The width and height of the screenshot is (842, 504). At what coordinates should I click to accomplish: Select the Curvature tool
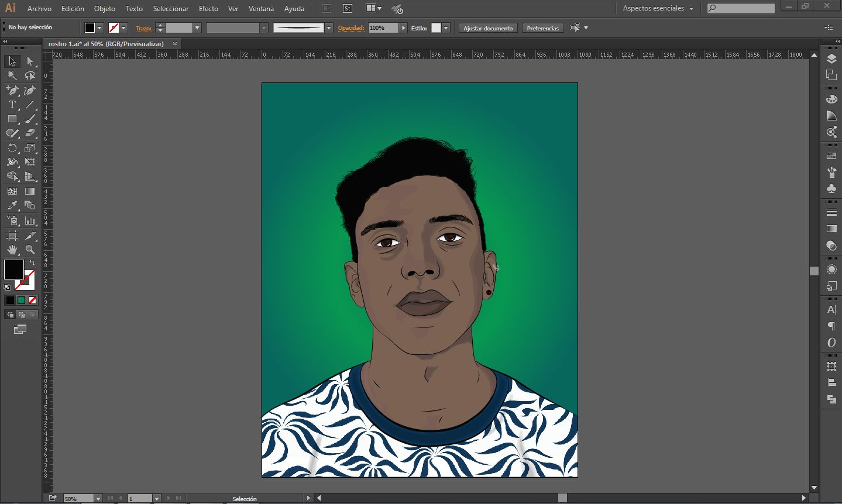pyautogui.click(x=30, y=91)
